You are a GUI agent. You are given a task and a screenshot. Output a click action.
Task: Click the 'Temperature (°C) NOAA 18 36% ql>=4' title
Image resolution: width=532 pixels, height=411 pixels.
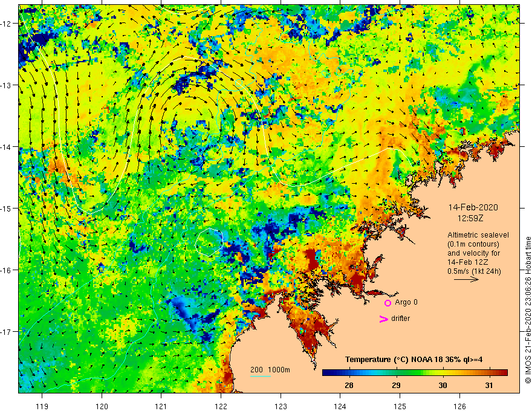coord(414,360)
